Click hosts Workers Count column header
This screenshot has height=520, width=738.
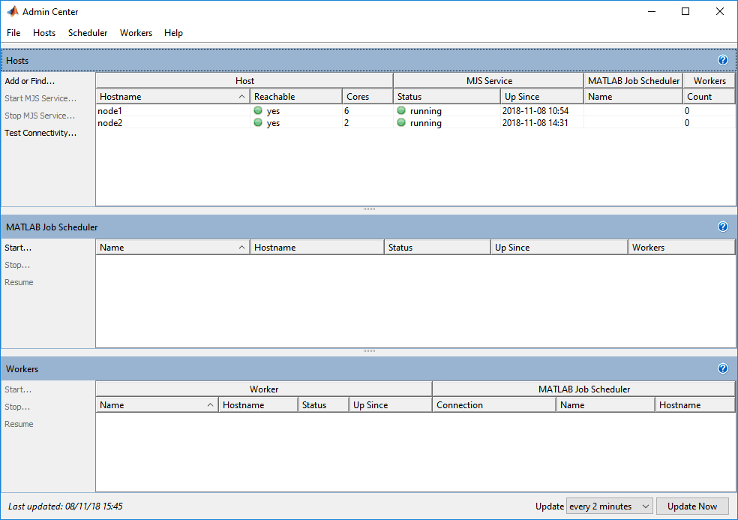[x=709, y=96]
